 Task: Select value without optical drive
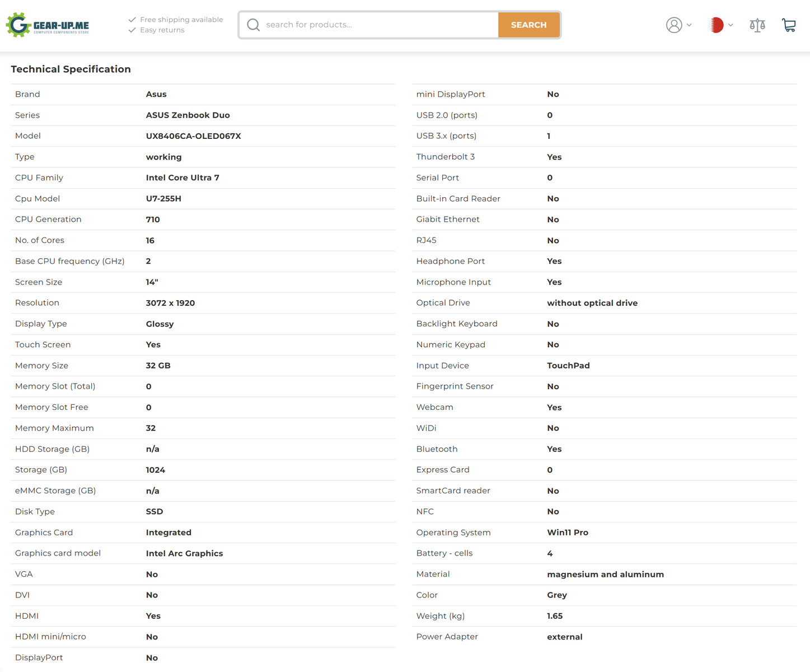592,303
